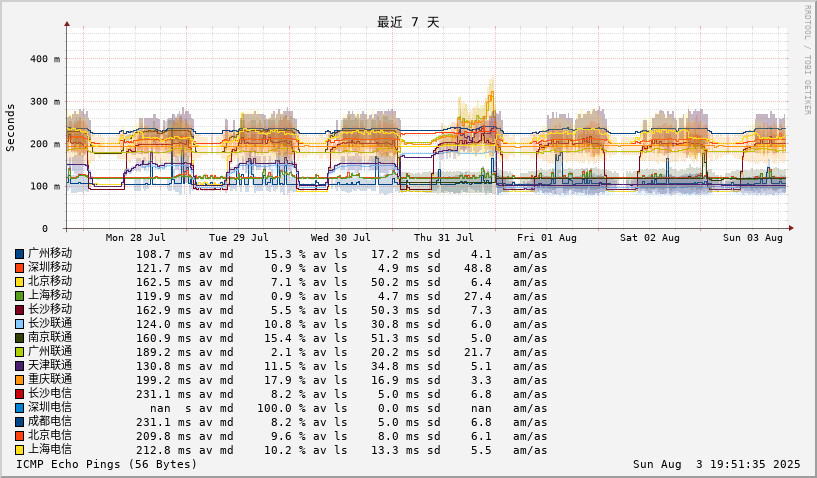Click the 北京移动 yellow legend swatch

pos(19,283)
